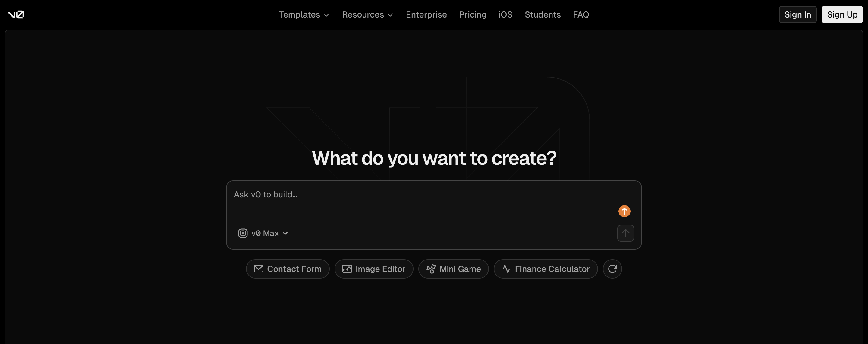Click the orange up-arrow circle icon
Viewport: 868px width, 344px height.
tap(624, 211)
